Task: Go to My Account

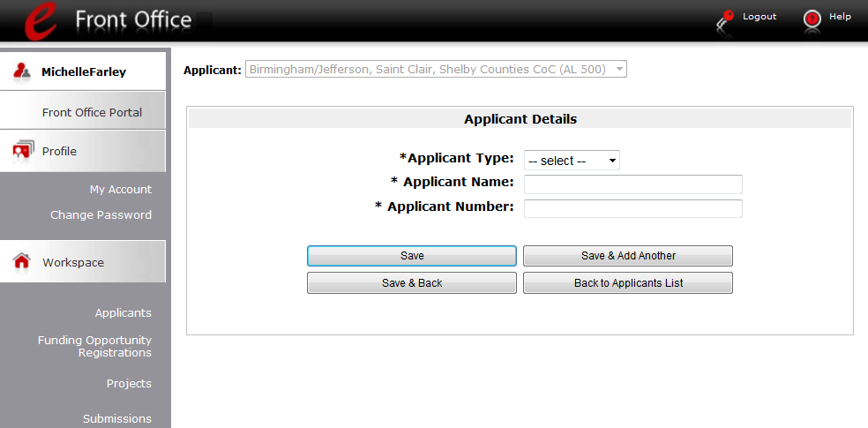Action: point(121,190)
